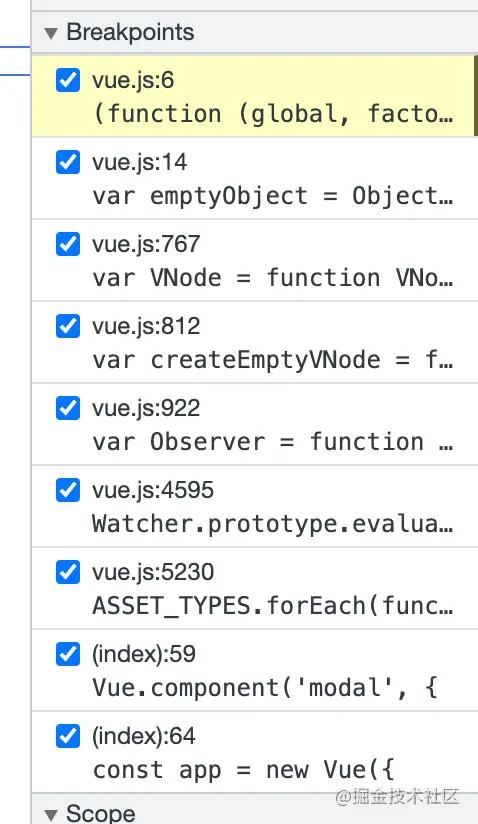Open the var emptyObject breakpoint line
Image resolution: width=478 pixels, height=824 pixels.
[273, 196]
